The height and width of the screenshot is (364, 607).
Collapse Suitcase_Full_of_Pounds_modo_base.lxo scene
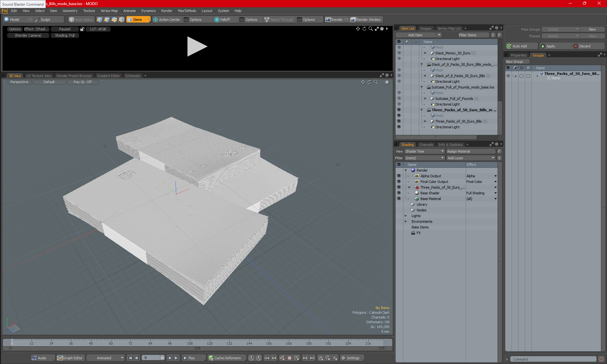tap(421, 87)
